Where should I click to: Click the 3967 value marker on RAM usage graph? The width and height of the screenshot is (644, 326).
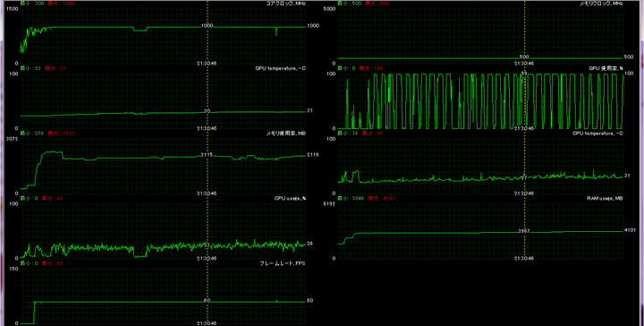click(x=524, y=231)
